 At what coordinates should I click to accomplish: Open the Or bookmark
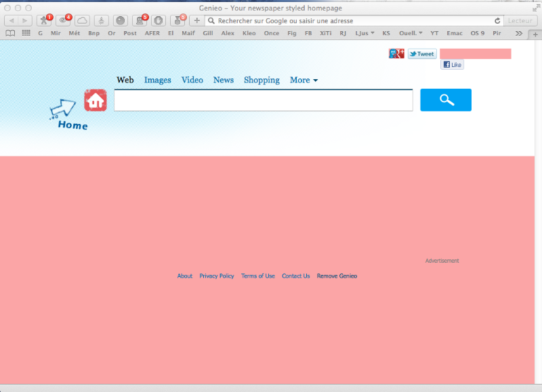[x=111, y=33]
